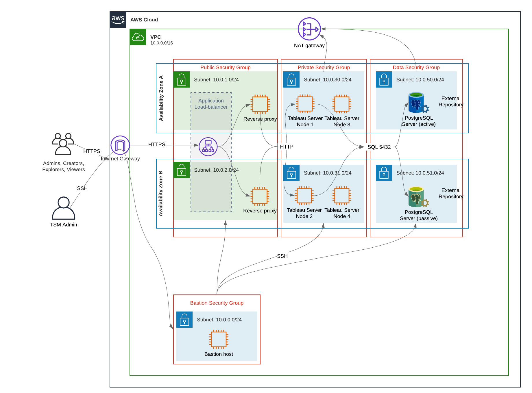Click the 'PostgreSQL Server (passive)' label
The height and width of the screenshot is (393, 532).
tap(419, 215)
